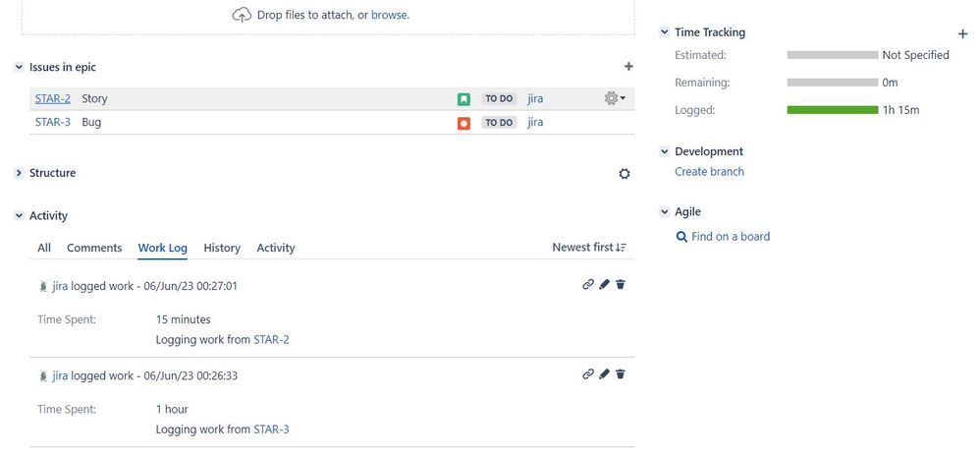This screenshot has height=456, width=980.
Task: Click the Remaining time progress bar
Action: [833, 83]
